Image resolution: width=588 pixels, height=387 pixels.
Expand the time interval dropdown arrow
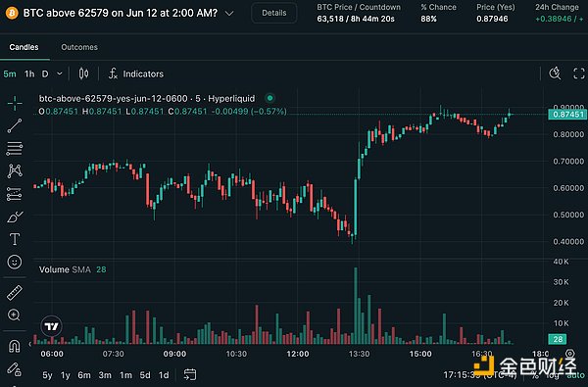point(59,73)
